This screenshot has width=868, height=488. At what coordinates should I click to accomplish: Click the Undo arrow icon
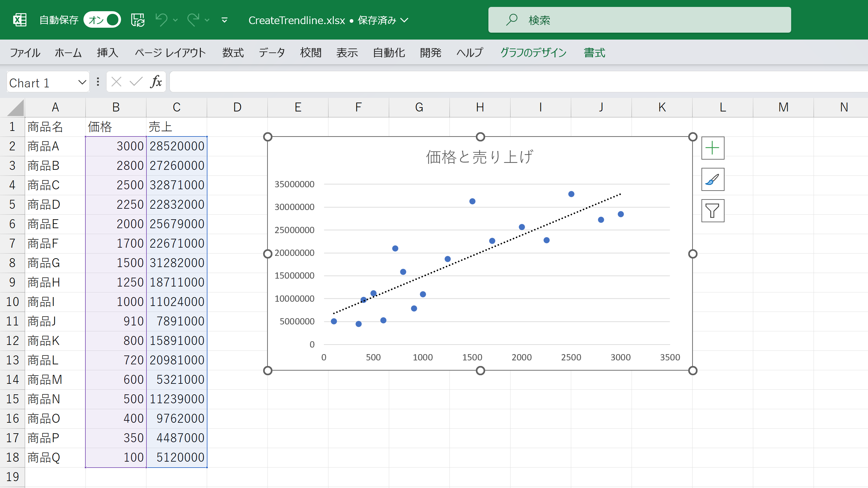click(x=162, y=20)
